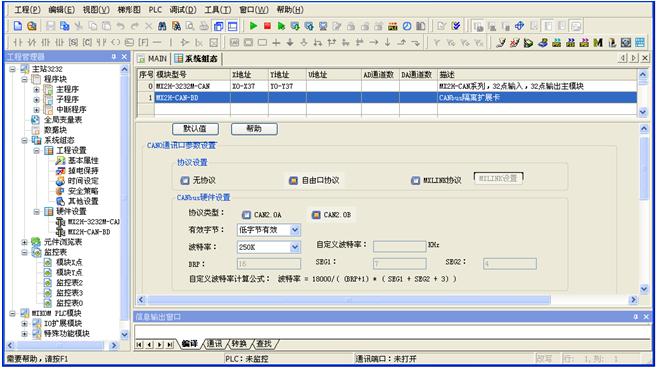
Task: Switch to the 查找 output tab
Action: 264,344
